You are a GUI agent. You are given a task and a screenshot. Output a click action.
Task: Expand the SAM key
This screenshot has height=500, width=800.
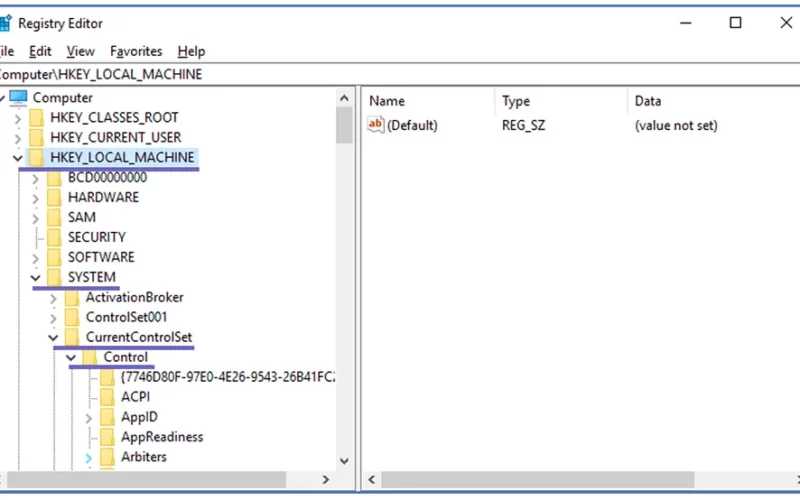[x=36, y=218]
